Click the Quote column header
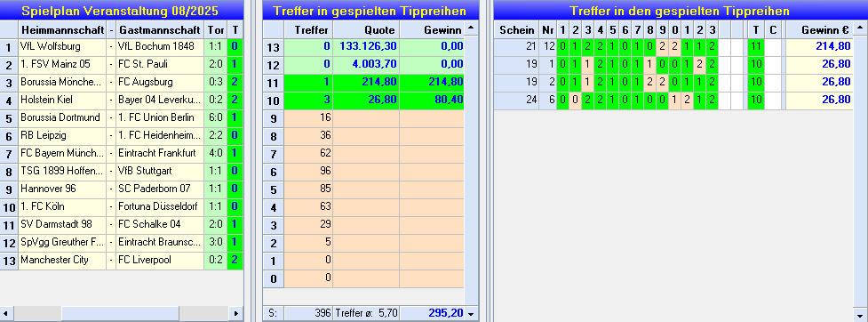Viewport: 868px width, 322px height. (x=366, y=29)
